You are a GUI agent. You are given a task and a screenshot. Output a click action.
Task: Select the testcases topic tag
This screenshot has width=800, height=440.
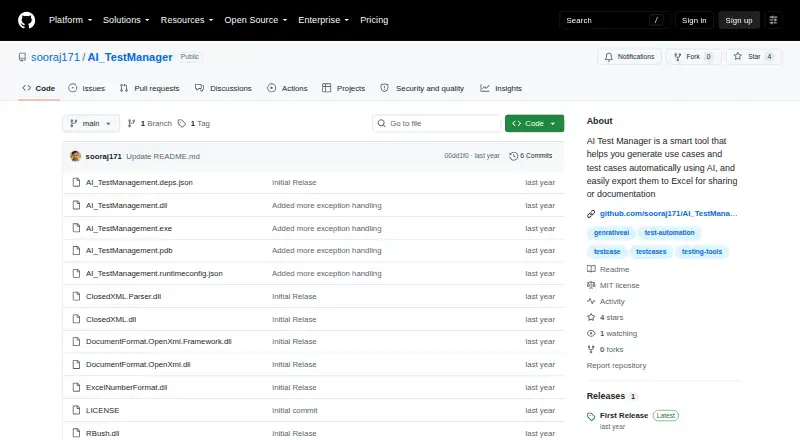point(651,252)
